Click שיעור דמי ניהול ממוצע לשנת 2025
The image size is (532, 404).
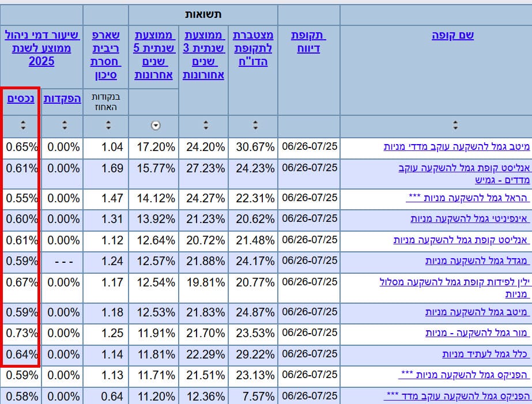point(41,48)
